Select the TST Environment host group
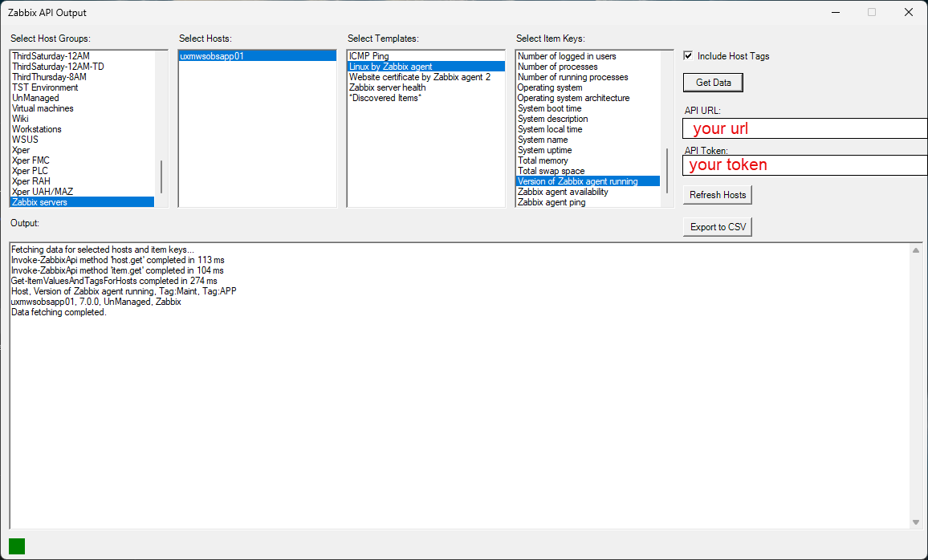This screenshot has width=928, height=560. point(45,87)
